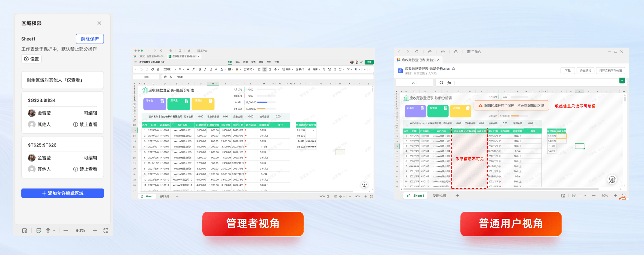Click the Italic formatting icon
This screenshot has width=644, height=255.
[205, 69]
